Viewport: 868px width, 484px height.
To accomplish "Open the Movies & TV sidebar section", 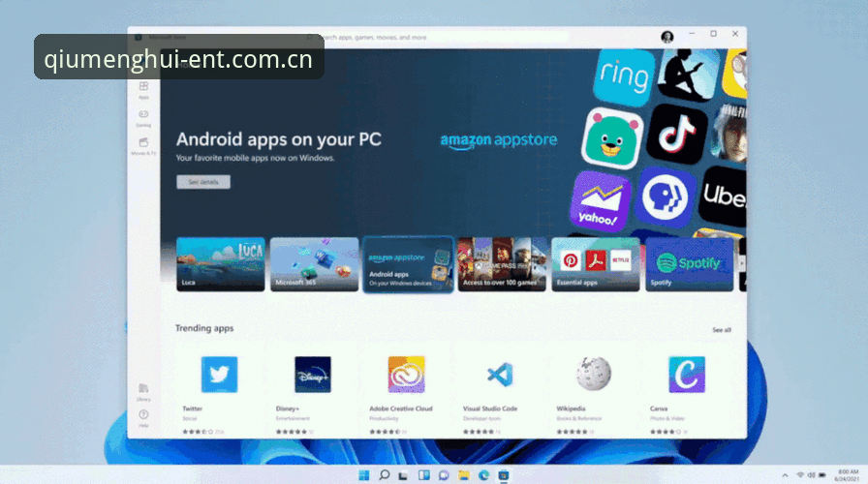I will point(143,146).
